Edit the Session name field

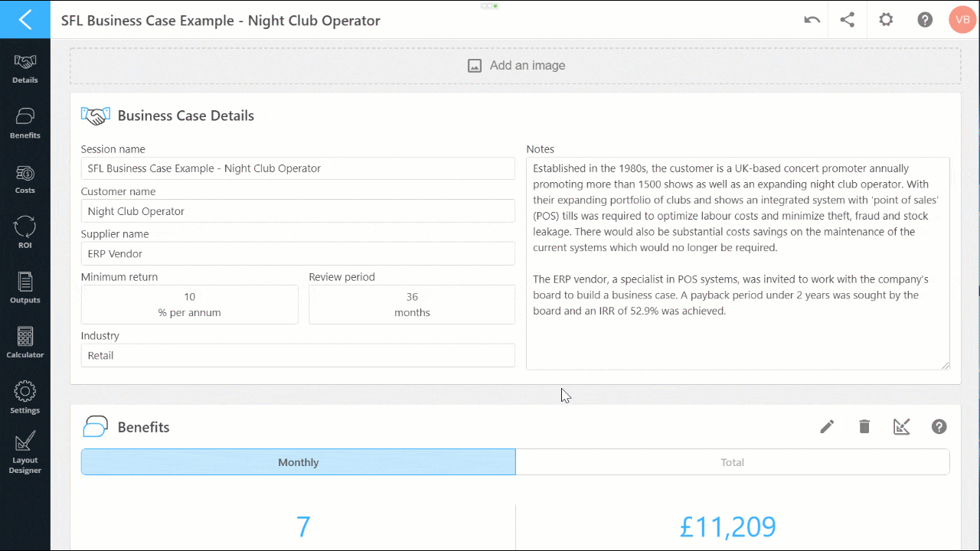click(x=298, y=168)
